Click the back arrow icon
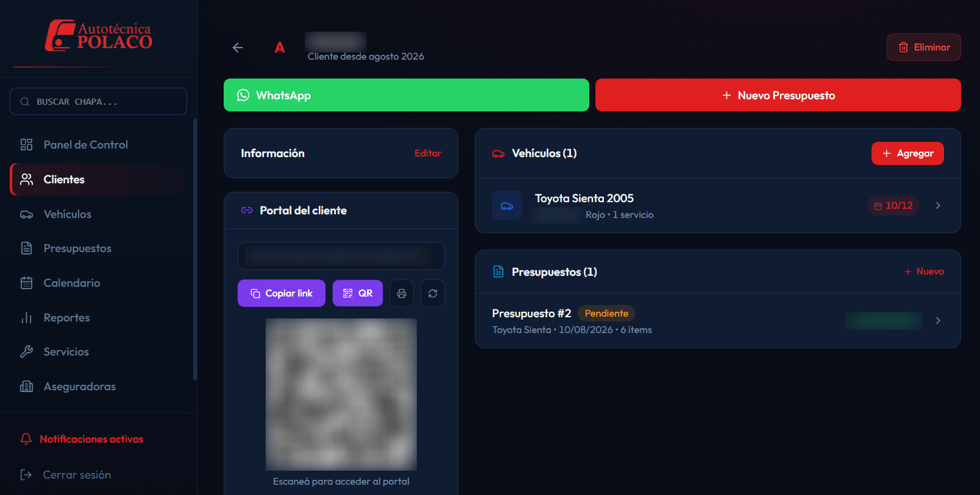980x495 pixels. [x=238, y=47]
